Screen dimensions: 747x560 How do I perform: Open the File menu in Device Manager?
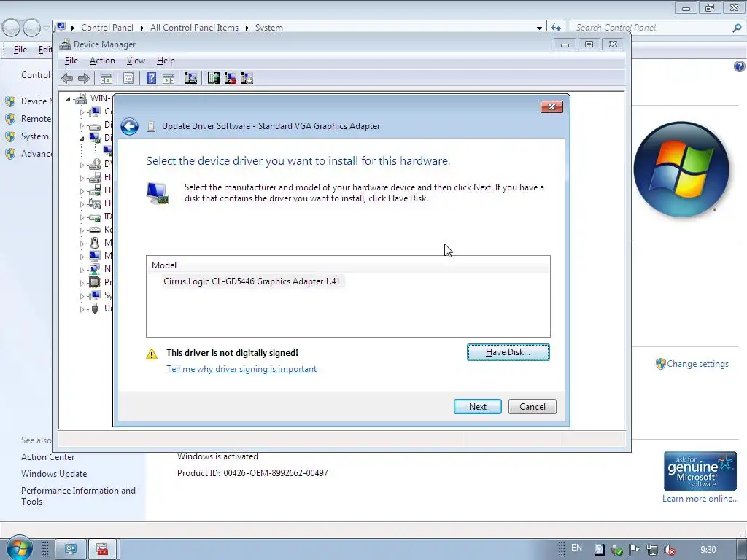pyautogui.click(x=71, y=61)
